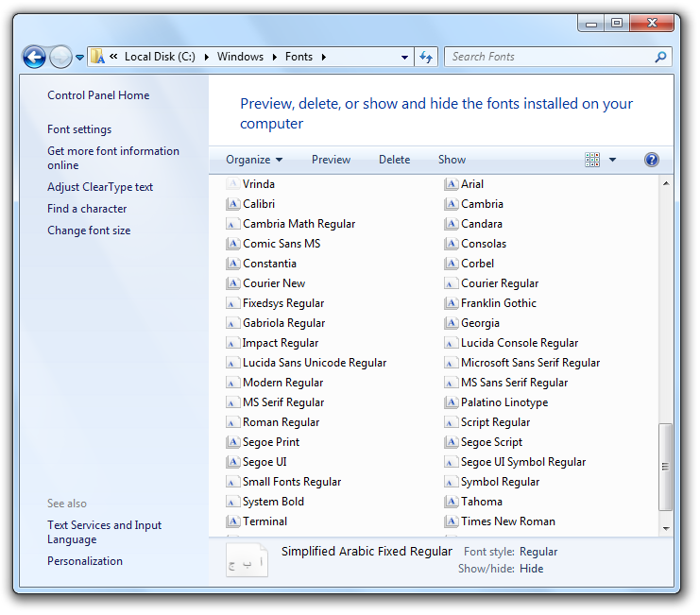Viewport: 700px width, 615px height.
Task: Select the Tahoma font icon
Action: point(451,502)
